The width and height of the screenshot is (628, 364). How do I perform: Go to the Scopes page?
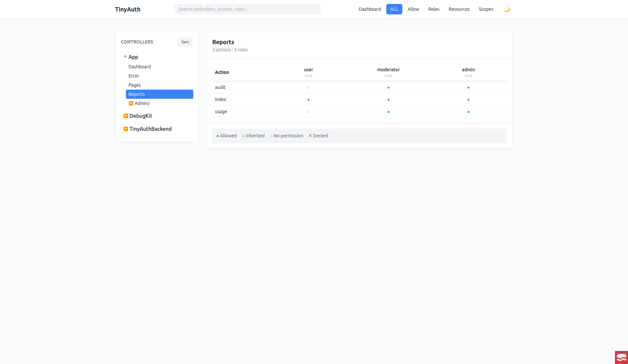click(x=486, y=9)
